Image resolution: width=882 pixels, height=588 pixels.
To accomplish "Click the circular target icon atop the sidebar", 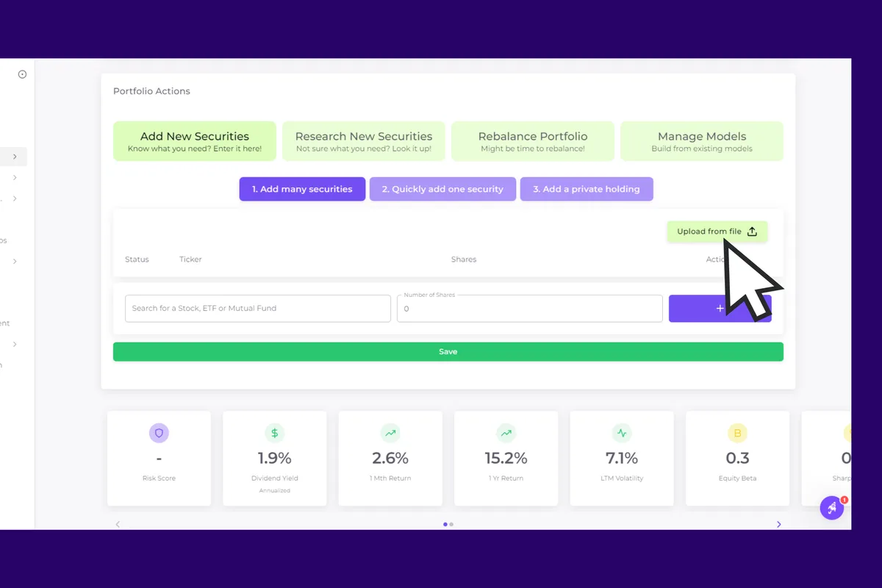I will pyautogui.click(x=22, y=73).
